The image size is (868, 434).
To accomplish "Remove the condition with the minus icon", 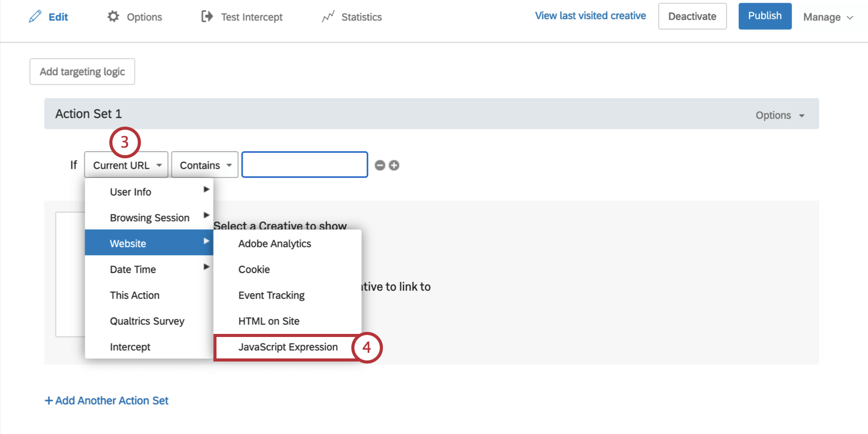I will click(379, 165).
